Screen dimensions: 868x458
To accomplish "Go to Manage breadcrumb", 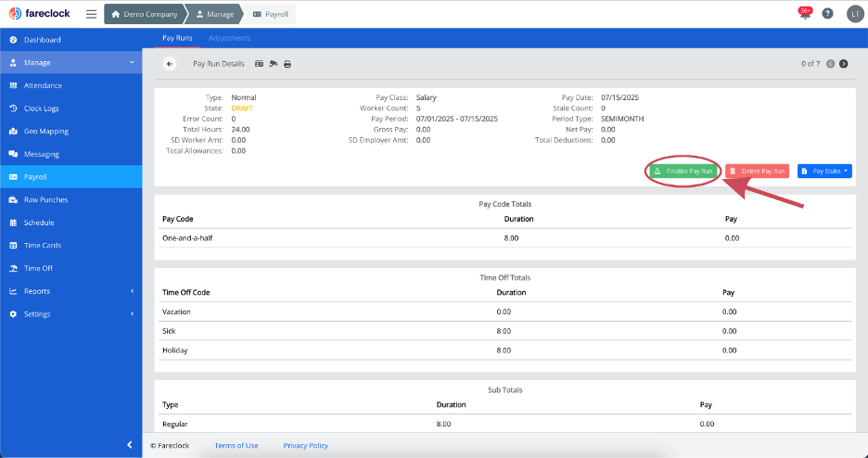I will tap(215, 15).
